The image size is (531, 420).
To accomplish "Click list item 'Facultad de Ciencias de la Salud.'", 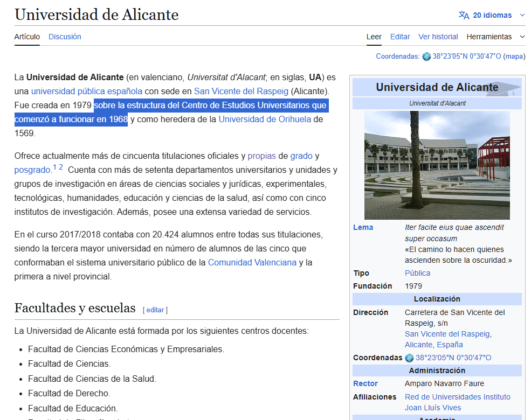I will [92, 379].
